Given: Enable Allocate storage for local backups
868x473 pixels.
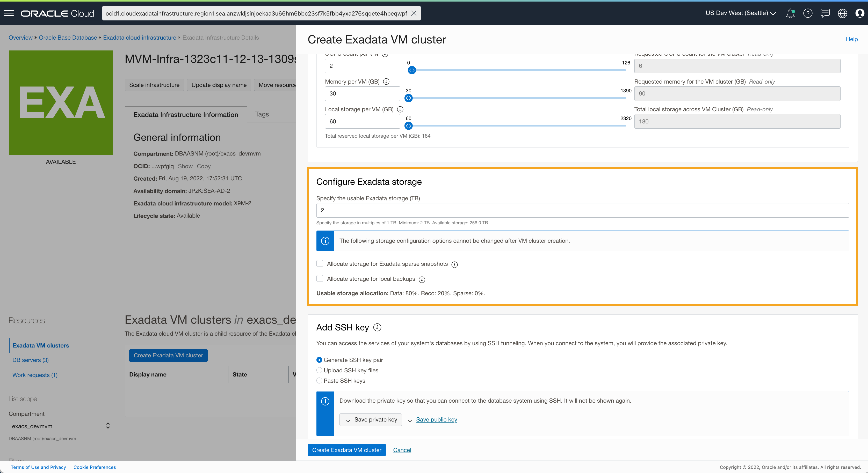Looking at the screenshot, I should click(x=320, y=278).
